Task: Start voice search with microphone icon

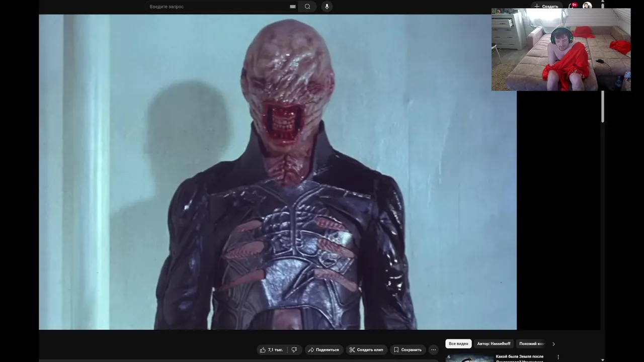Action: (x=327, y=7)
